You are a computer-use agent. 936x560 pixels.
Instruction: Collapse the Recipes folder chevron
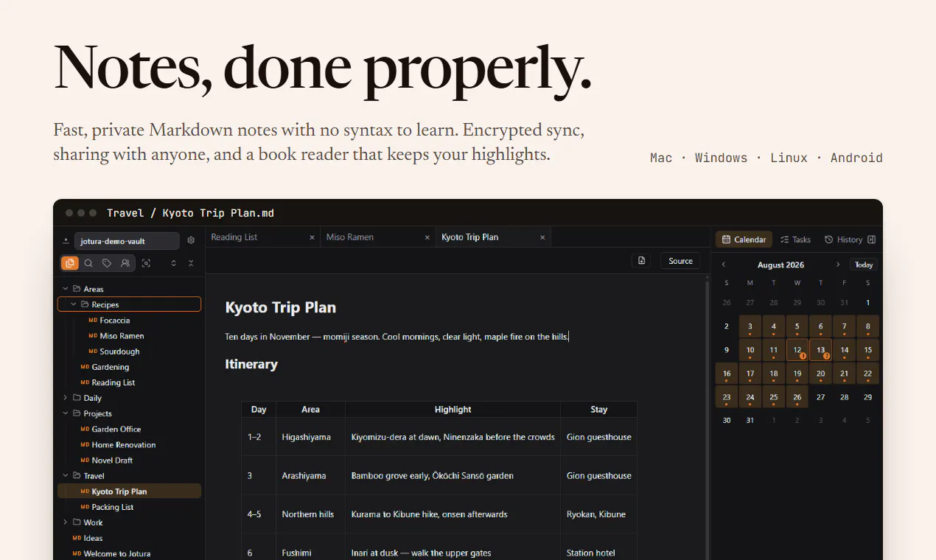(x=74, y=304)
